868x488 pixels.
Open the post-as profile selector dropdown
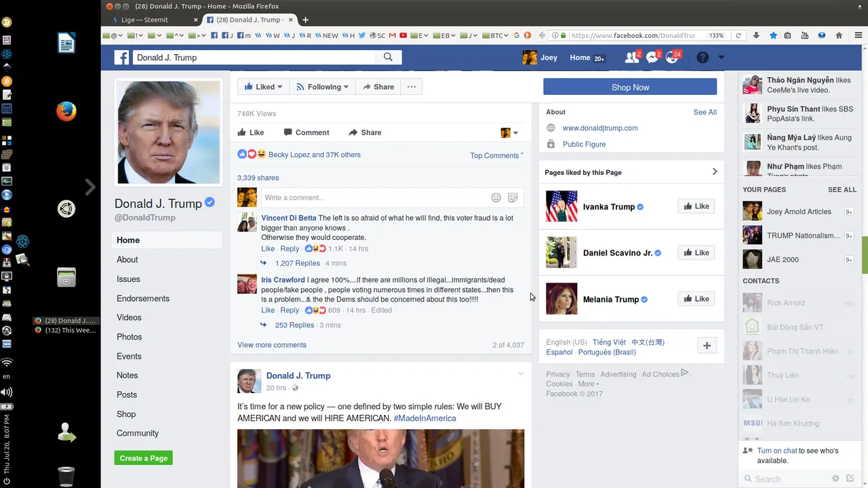509,133
